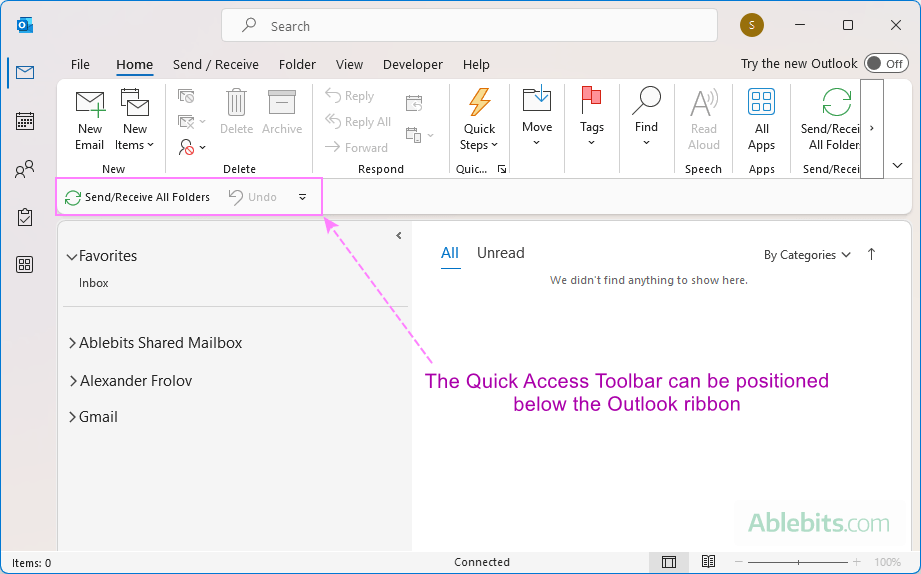Expand the Gmail account folders
The height and width of the screenshot is (574, 921).
(x=72, y=417)
